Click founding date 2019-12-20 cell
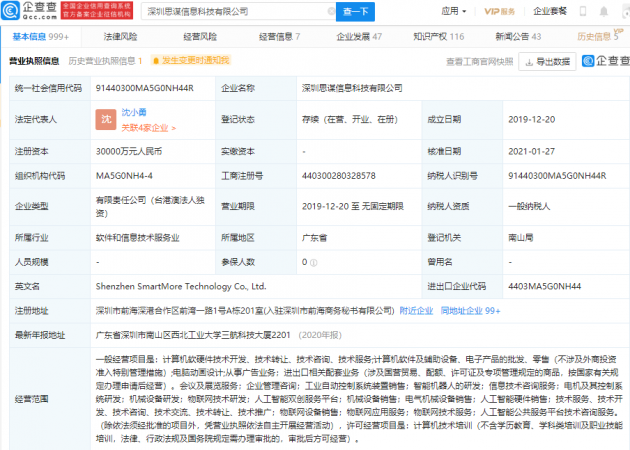Viewport: 630px width, 450px height. coord(532,119)
